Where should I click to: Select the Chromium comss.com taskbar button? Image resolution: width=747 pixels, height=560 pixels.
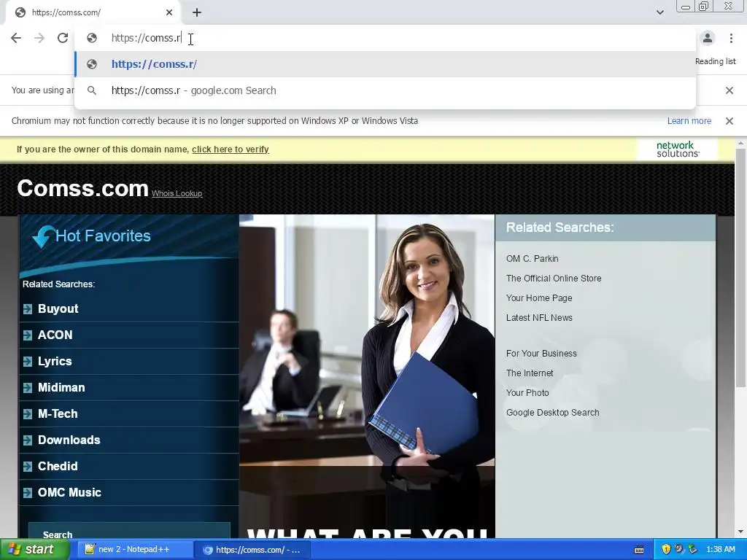[252, 550]
